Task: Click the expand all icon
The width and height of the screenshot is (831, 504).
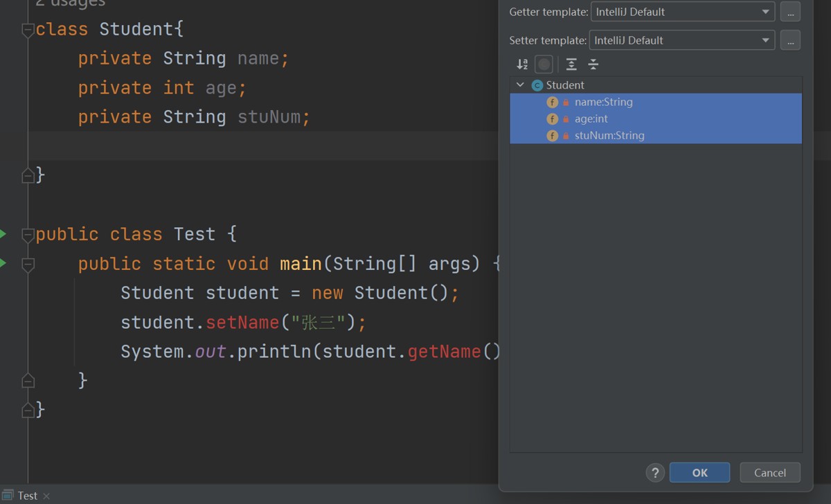Action: click(x=571, y=64)
